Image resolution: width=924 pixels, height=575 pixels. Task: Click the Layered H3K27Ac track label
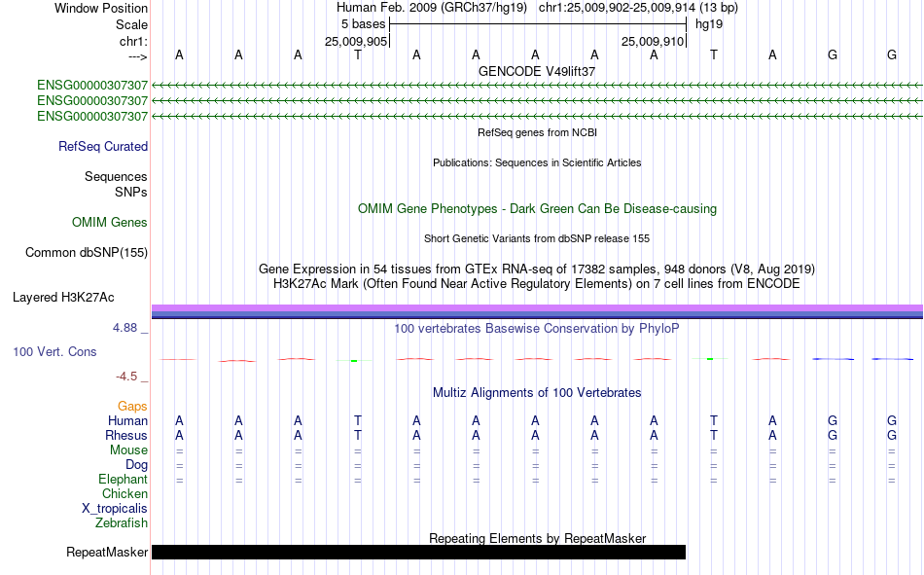(63, 298)
